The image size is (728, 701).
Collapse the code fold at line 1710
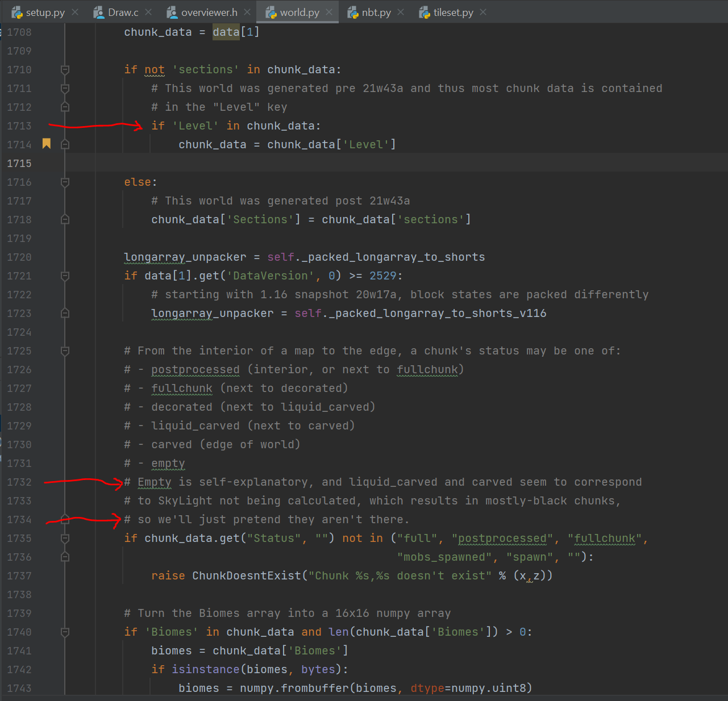(64, 69)
